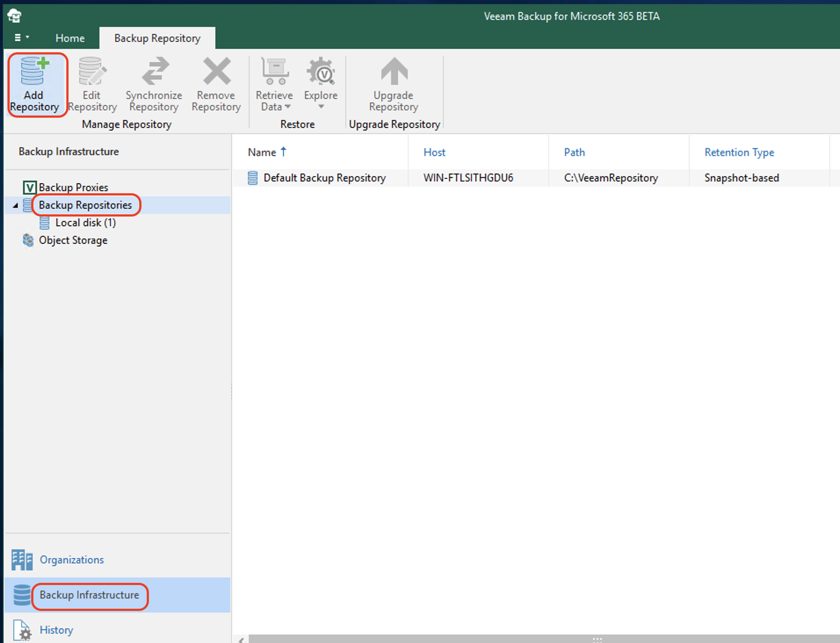Click the Add Repository ribbon icon
This screenshot has width=840, height=643.
tap(35, 71)
